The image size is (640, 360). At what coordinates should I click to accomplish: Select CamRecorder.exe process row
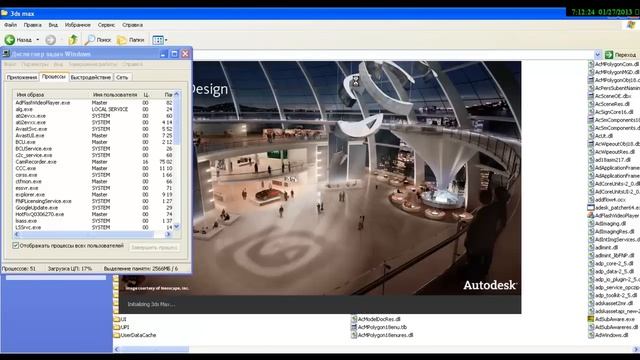(93, 162)
